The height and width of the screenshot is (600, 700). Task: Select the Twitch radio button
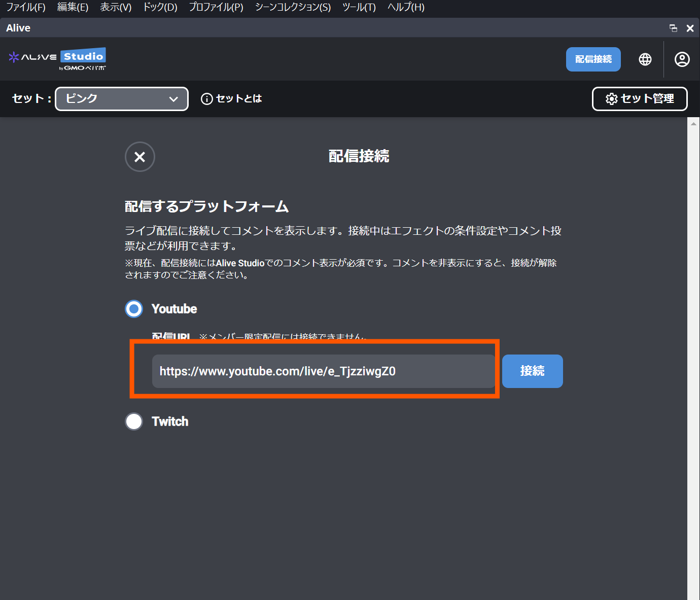click(134, 421)
